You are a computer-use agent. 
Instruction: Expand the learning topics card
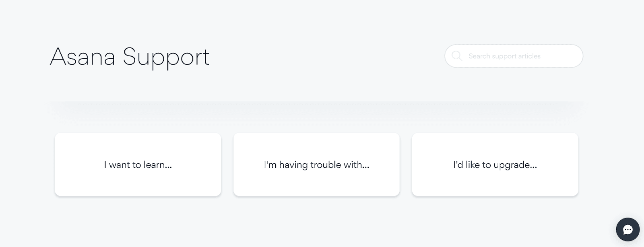coord(138,165)
